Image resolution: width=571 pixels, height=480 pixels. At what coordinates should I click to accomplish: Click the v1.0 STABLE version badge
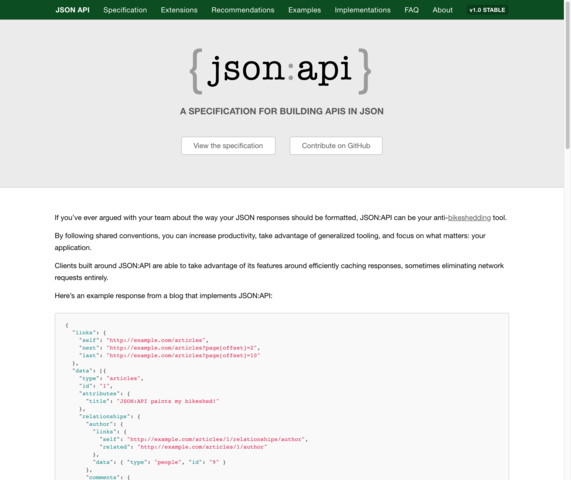pyautogui.click(x=487, y=10)
